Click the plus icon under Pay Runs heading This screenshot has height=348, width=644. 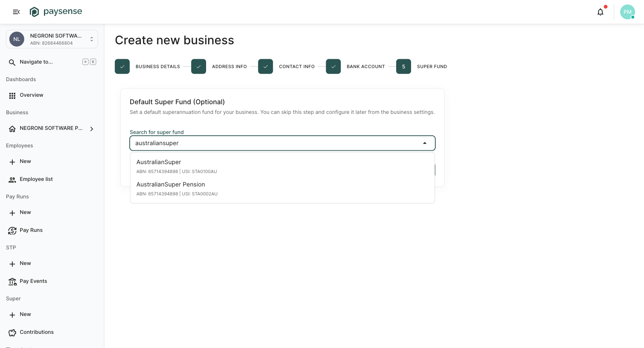click(x=12, y=213)
